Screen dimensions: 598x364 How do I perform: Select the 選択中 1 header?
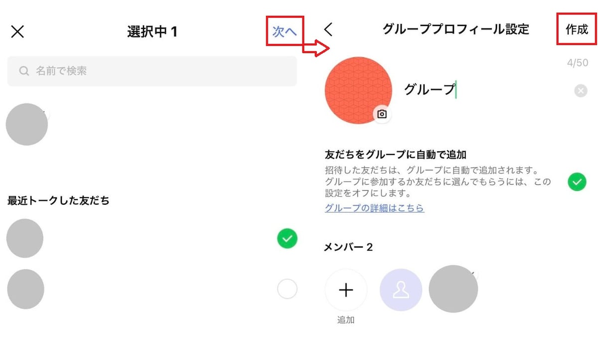pyautogui.click(x=153, y=31)
